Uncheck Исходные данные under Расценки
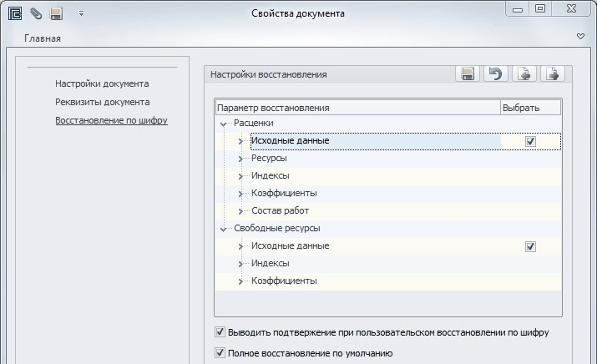This screenshot has height=364, width=597. (x=530, y=142)
